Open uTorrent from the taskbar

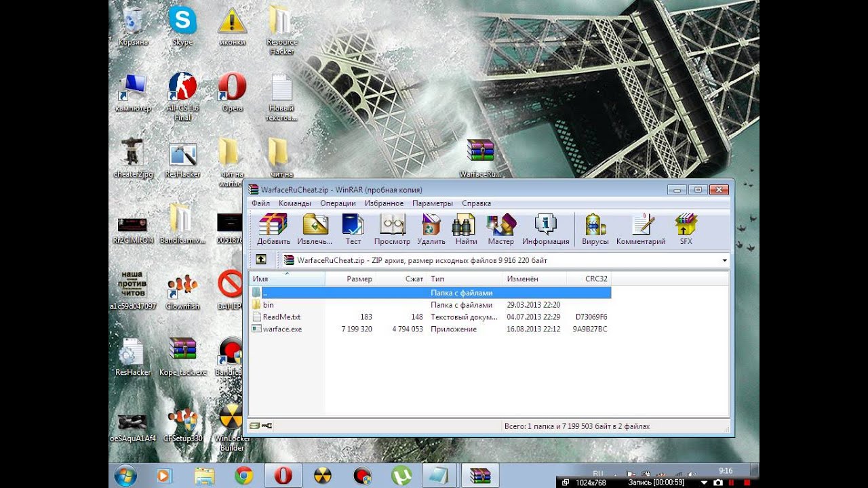pos(401,476)
